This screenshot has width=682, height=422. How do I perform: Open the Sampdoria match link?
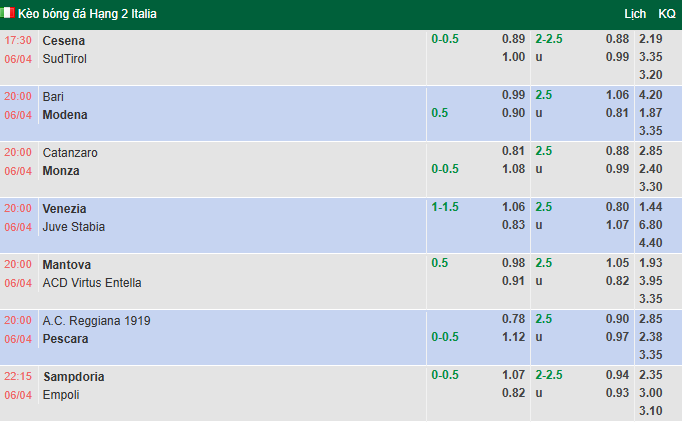pos(73,376)
